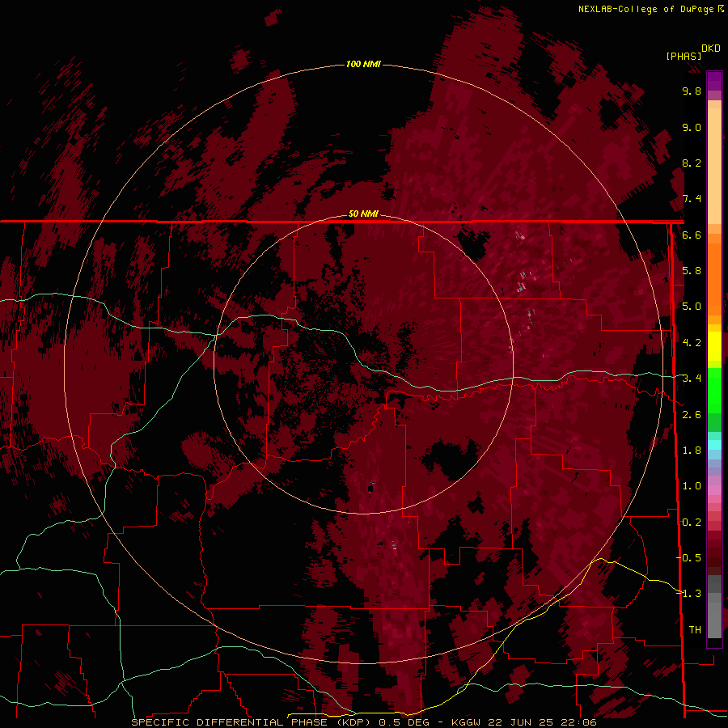Click the DKD legend header
728x728 pixels.
(x=710, y=49)
